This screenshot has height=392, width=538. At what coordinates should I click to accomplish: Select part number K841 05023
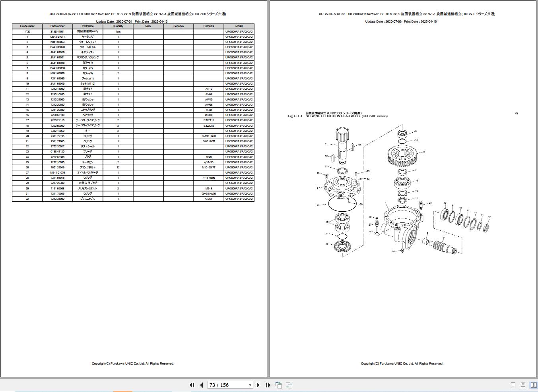coord(57,42)
